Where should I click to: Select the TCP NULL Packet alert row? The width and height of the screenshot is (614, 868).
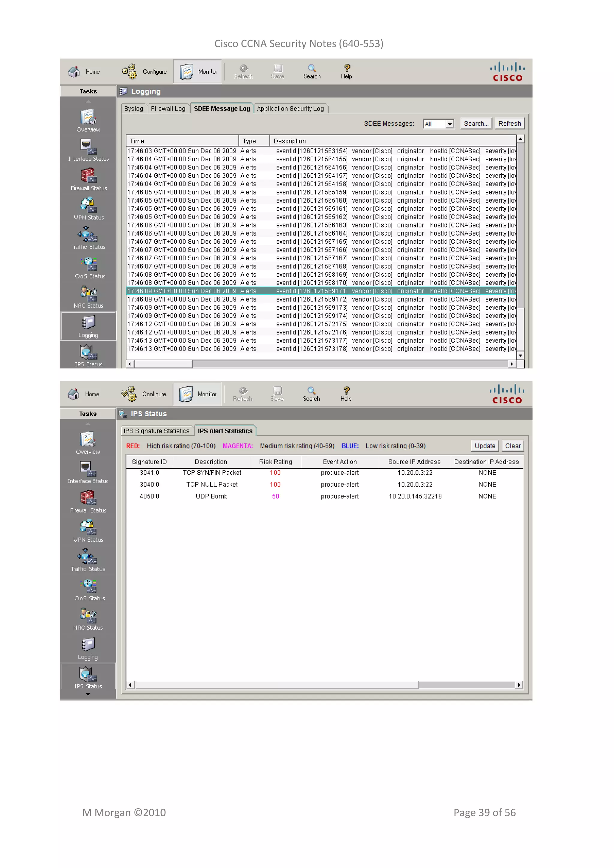325,485
